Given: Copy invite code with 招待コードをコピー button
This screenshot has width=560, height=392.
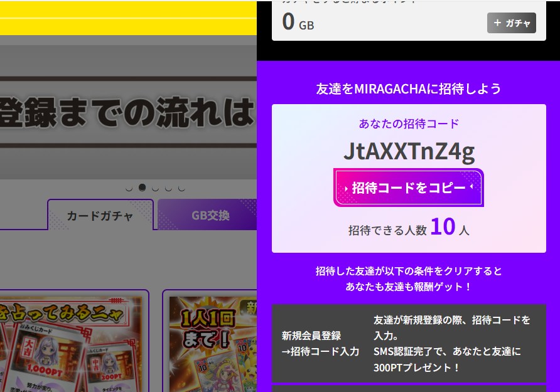Looking at the screenshot, I should pos(409,188).
